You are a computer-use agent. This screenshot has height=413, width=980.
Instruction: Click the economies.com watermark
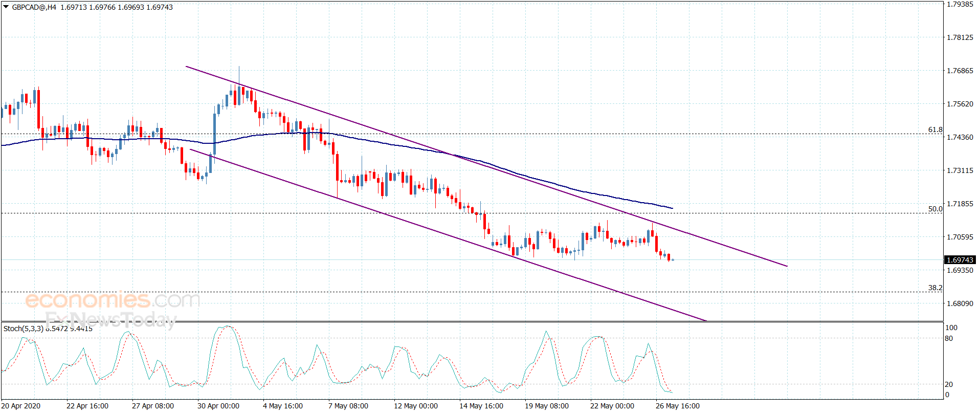click(113, 299)
